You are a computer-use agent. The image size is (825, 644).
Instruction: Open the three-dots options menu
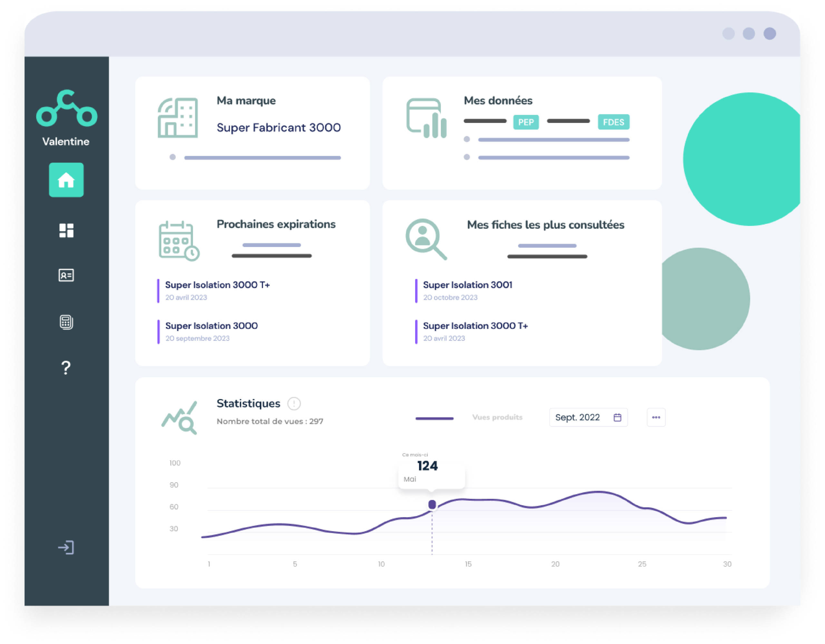coord(656,417)
